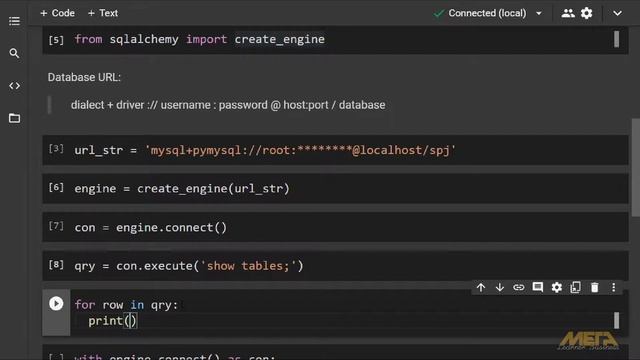Click execution count [8] of qry cell
The width and height of the screenshot is (640, 360).
tap(56, 265)
